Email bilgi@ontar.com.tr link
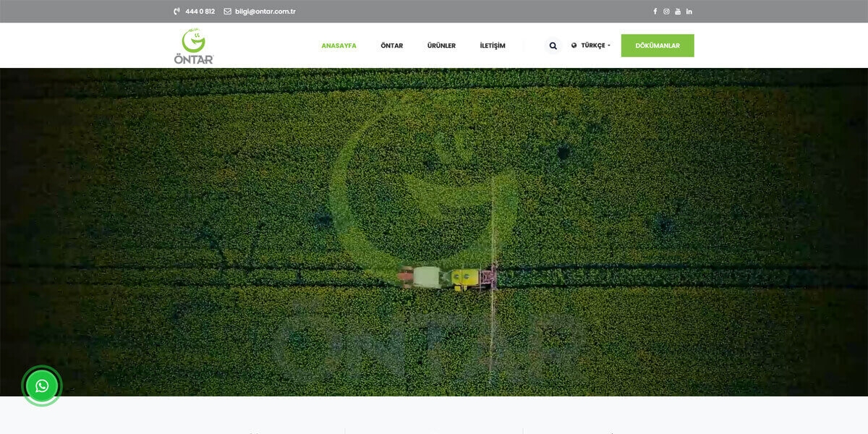Image resolution: width=868 pixels, height=434 pixels. [265, 12]
